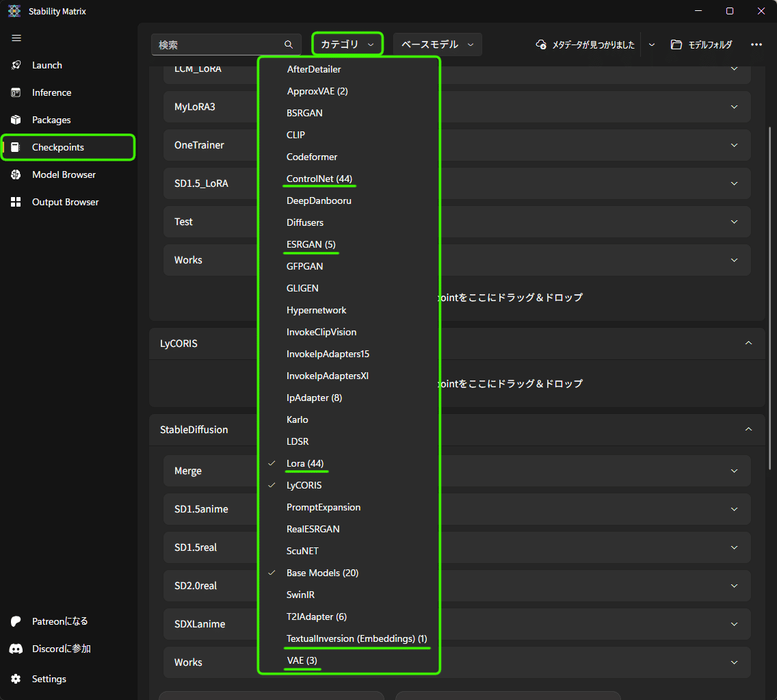Collapse the StableDiffusion section
Viewport: 777px width, 700px height.
point(749,429)
